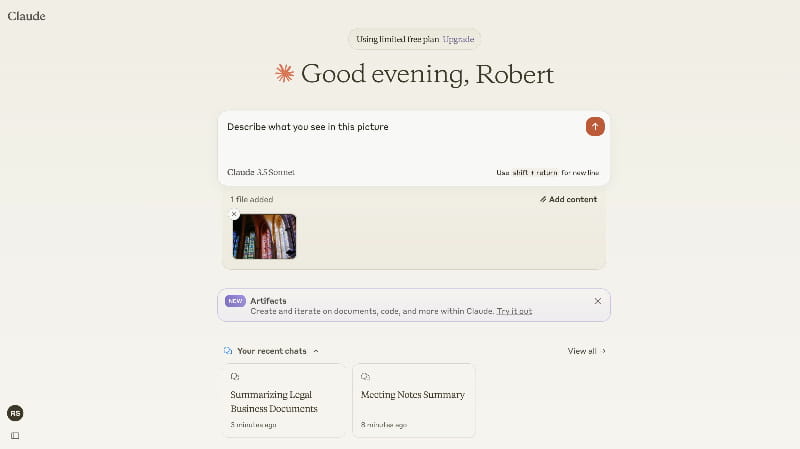The width and height of the screenshot is (800, 449).
Task: Click into the message text input
Action: click(x=403, y=127)
